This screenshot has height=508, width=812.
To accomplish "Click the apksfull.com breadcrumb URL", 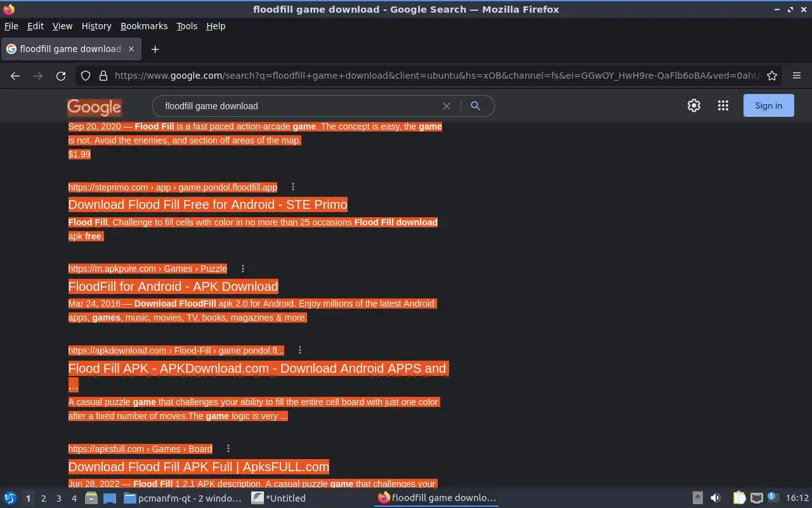I will coord(140,449).
